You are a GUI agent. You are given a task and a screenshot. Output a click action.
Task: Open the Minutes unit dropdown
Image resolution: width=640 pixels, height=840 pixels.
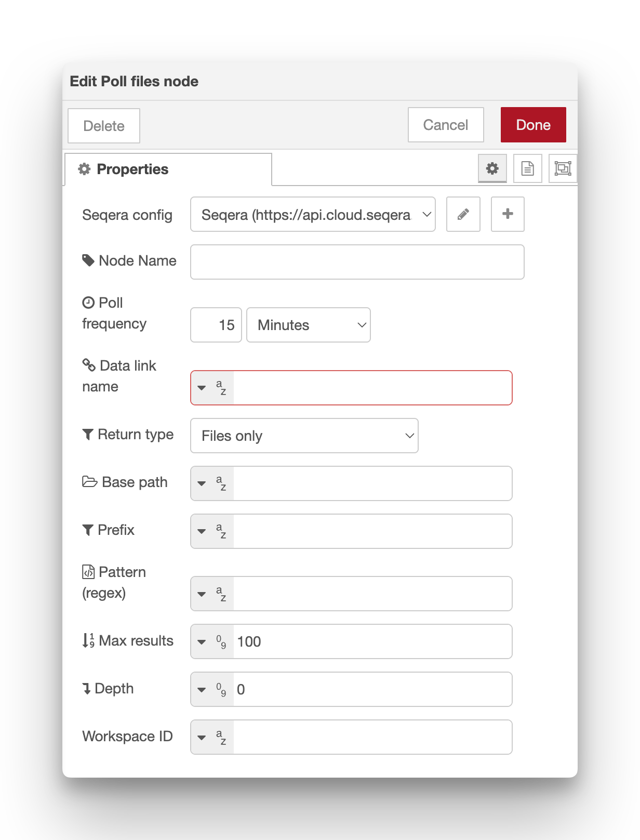[309, 325]
